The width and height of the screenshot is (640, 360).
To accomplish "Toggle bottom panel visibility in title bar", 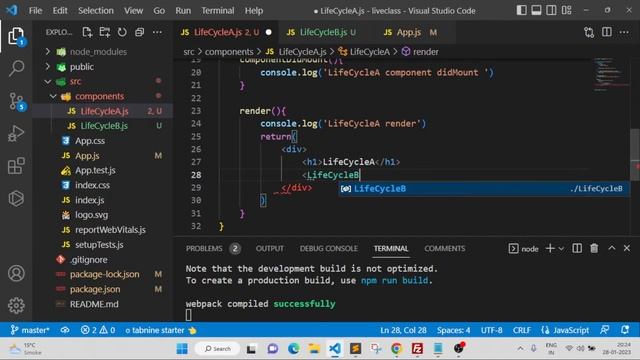I will 536,10.
